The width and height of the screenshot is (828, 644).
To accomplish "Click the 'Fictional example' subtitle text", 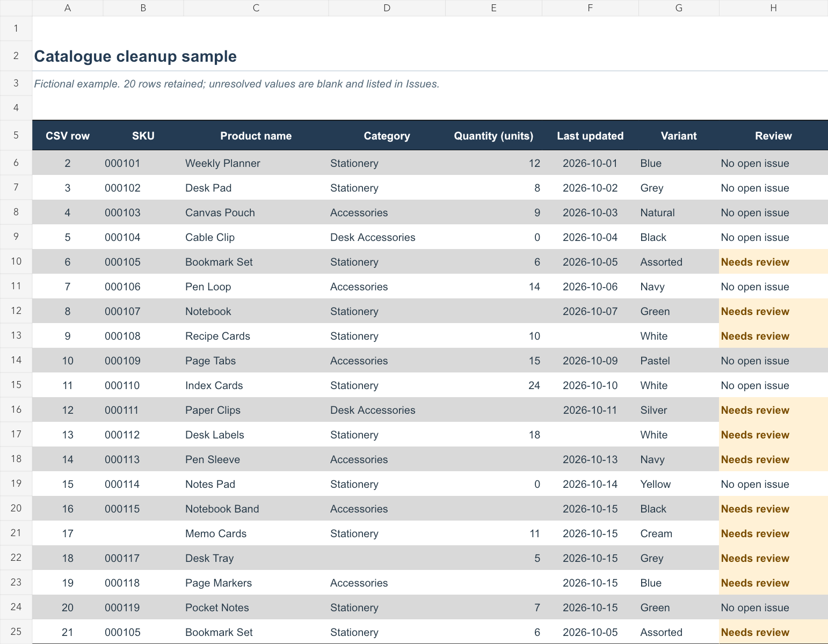I will point(237,84).
